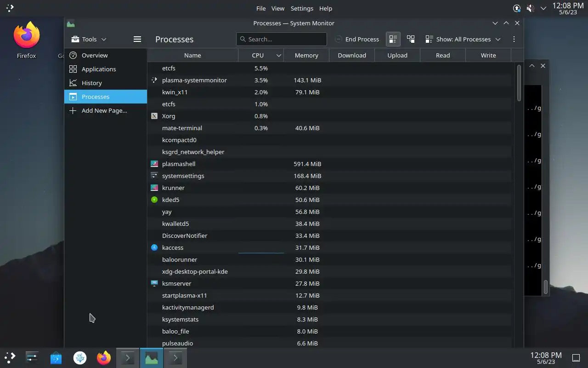Sort by the Upload column header

tap(397, 55)
